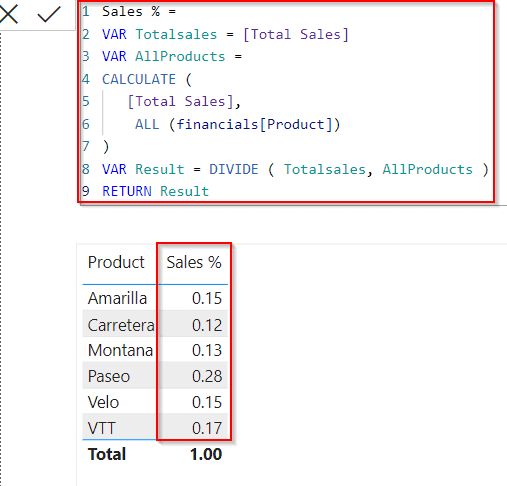Click '[Total Sales]' on line 2
The height and width of the screenshot is (486, 507).
(x=296, y=34)
